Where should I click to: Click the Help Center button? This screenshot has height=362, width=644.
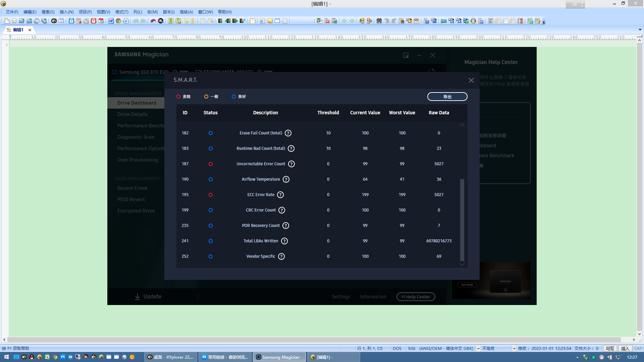(416, 297)
